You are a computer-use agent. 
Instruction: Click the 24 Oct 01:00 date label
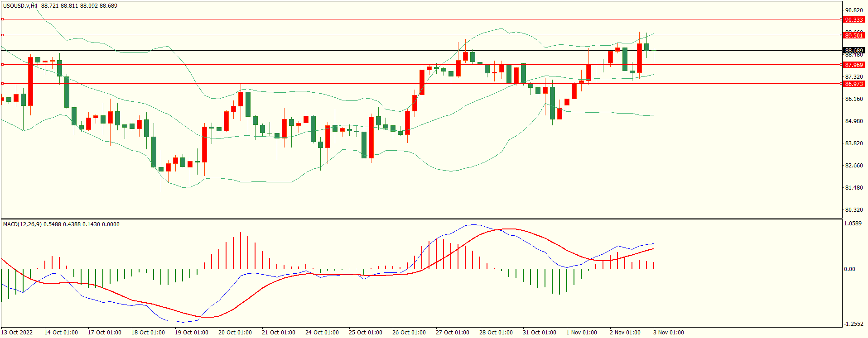(x=322, y=333)
